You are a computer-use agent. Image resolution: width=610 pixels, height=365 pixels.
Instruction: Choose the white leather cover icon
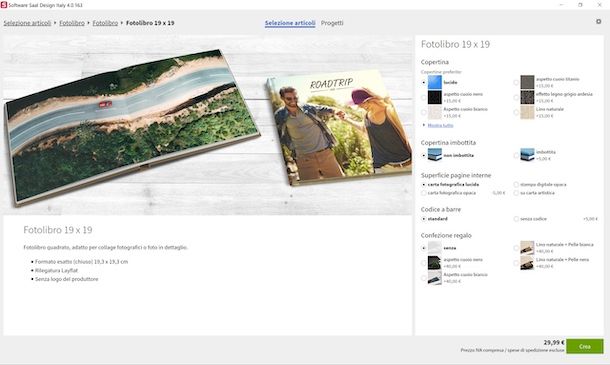point(435,112)
